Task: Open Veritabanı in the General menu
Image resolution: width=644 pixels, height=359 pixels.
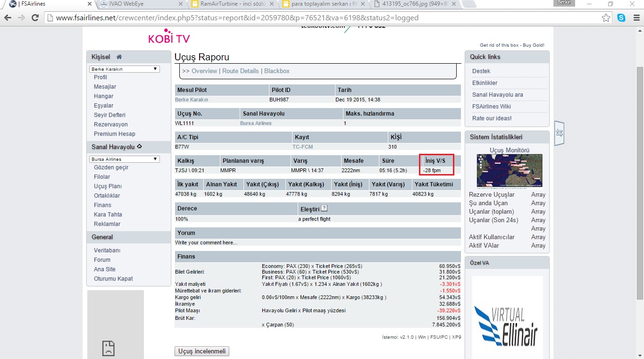Action: (107, 250)
